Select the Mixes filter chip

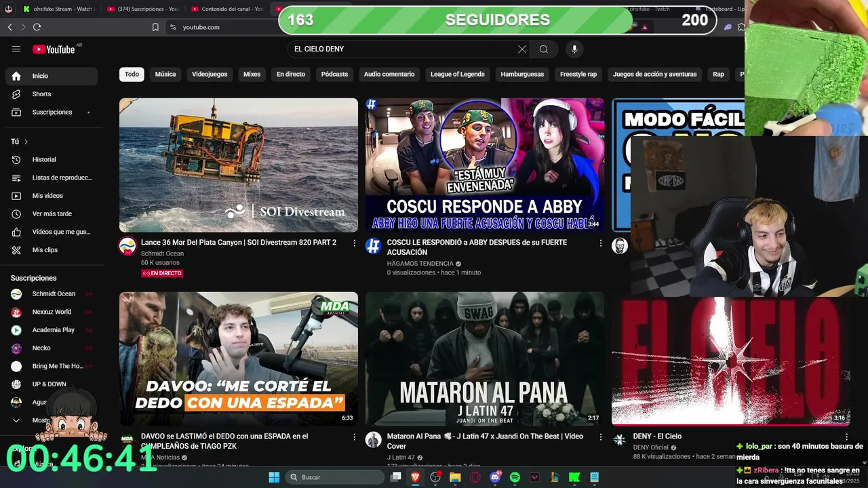point(252,74)
